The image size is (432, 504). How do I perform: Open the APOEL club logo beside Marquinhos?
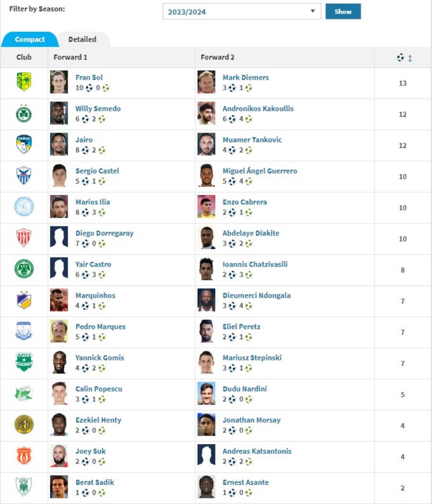[x=24, y=300]
